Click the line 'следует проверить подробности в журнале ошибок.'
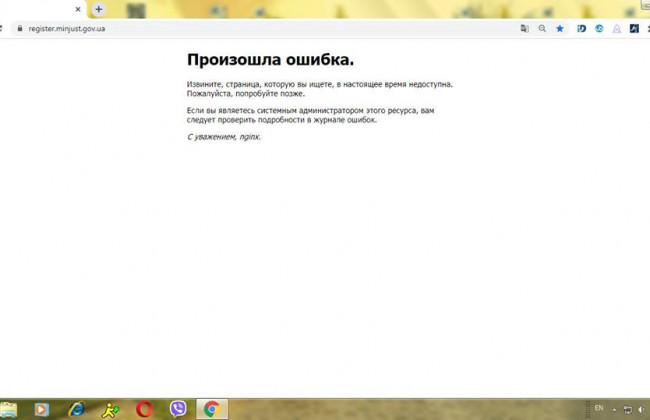The image size is (650, 420). pyautogui.click(x=282, y=120)
